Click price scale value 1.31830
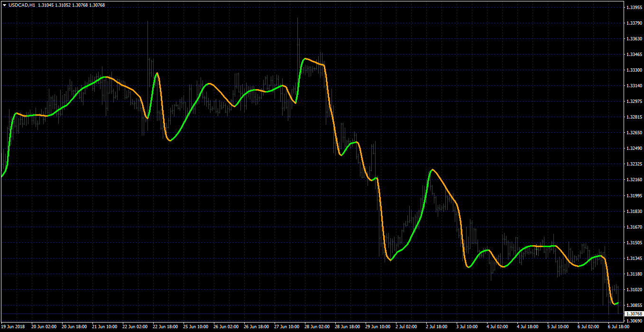The width and height of the screenshot is (644, 332). [x=634, y=211]
